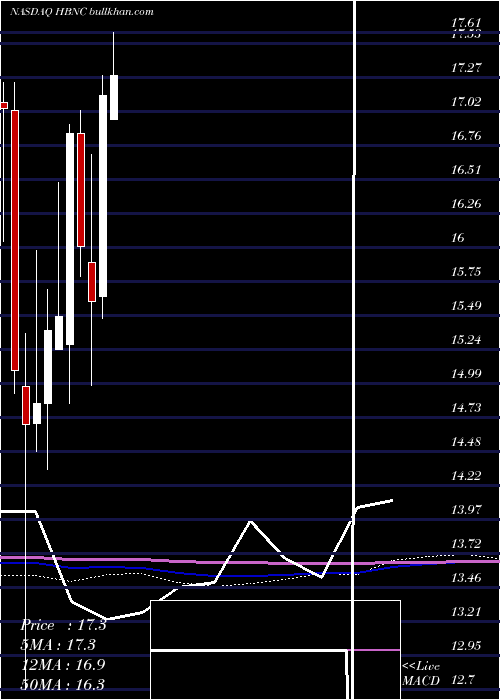Select the long red candle at far left
500x700 pixels.
point(15,240)
